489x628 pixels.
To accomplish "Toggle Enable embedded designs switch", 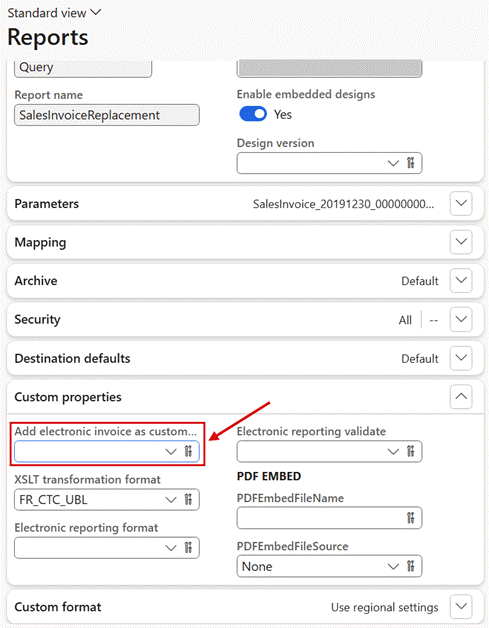I will click(253, 114).
